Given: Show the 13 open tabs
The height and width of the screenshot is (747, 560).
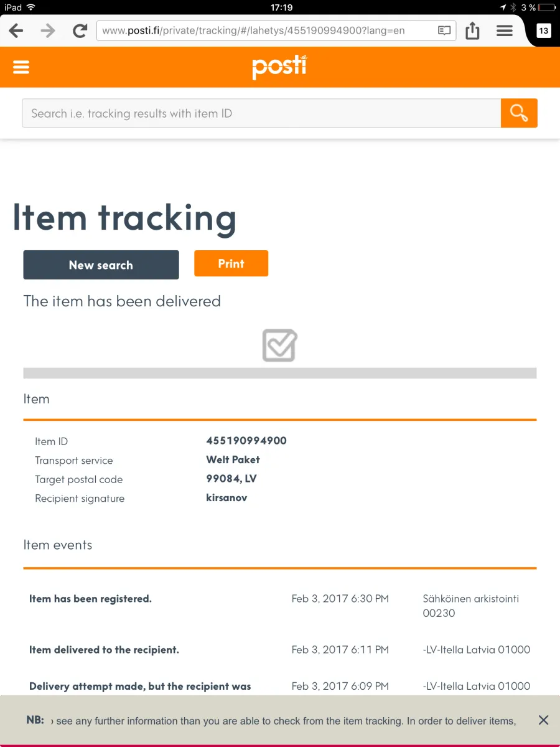Looking at the screenshot, I should [544, 31].
